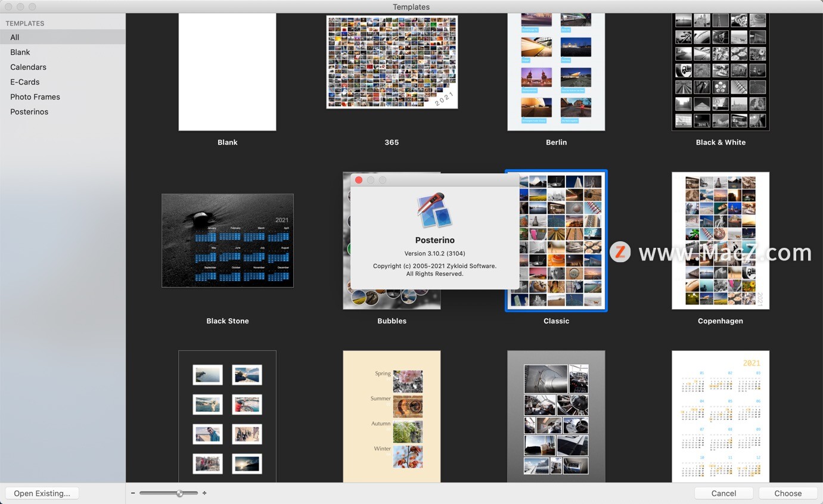Select the Berlin template thumbnail
The width and height of the screenshot is (823, 504).
pos(556,71)
